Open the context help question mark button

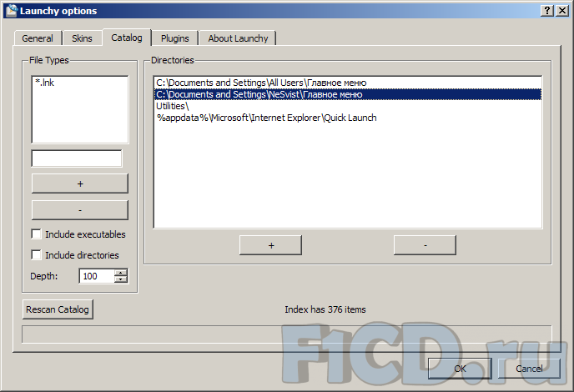547,11
